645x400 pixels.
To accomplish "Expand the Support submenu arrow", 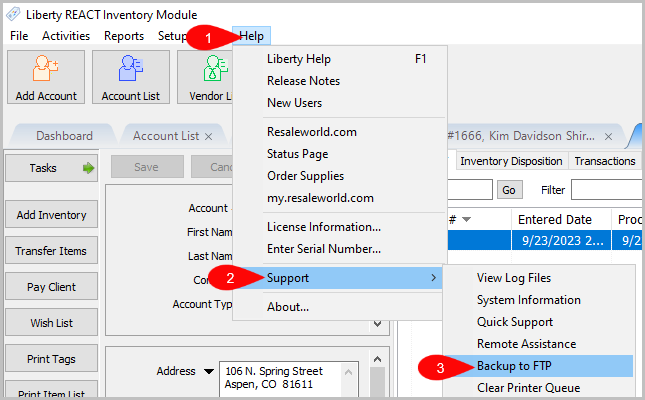I will [433, 278].
